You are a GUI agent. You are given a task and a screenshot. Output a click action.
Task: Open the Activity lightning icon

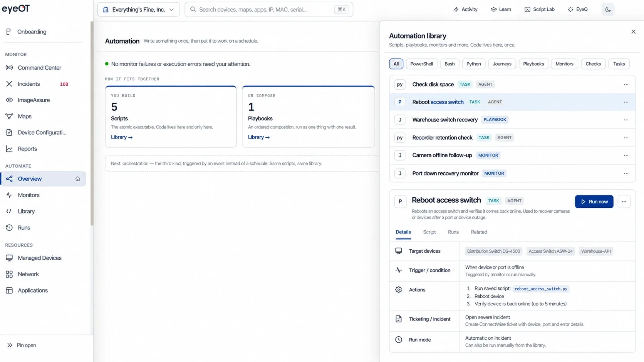pos(456,10)
